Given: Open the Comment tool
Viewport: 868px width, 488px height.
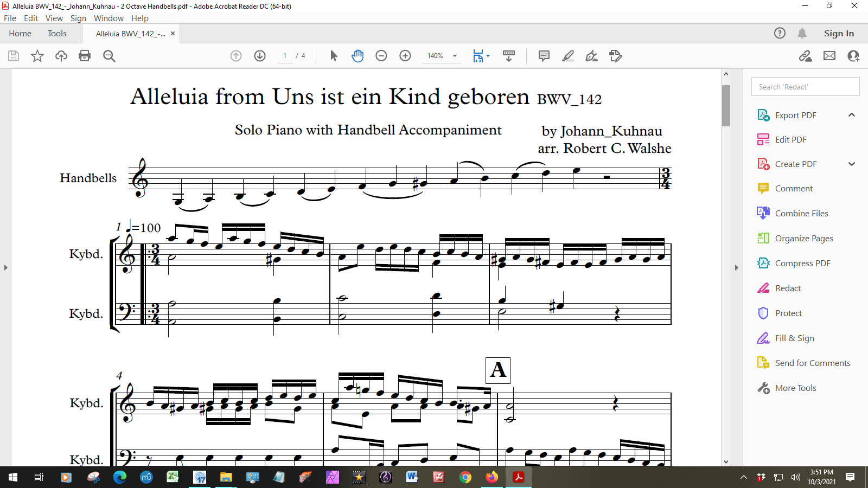Looking at the screenshot, I should coord(794,188).
